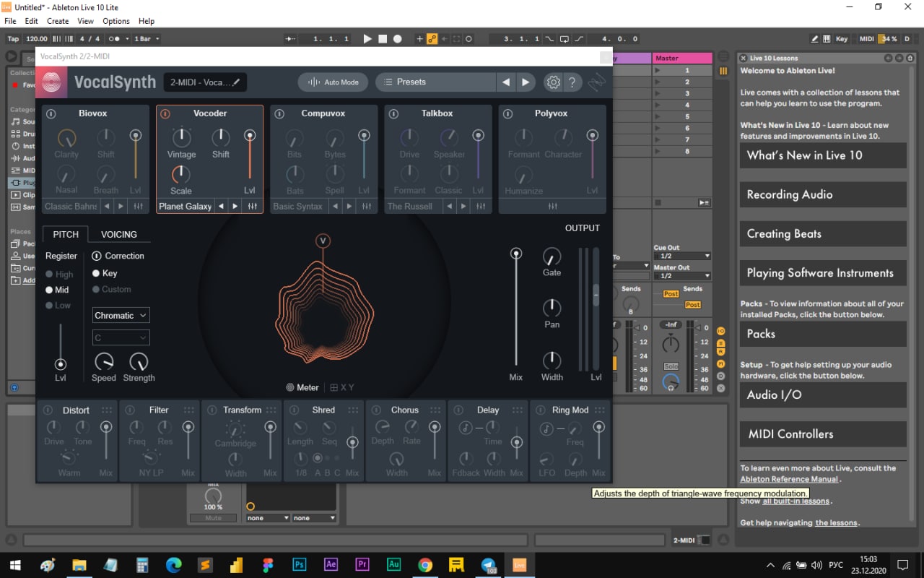924x578 pixels.
Task: Select next Talkbox preset after The Russell
Action: (463, 206)
